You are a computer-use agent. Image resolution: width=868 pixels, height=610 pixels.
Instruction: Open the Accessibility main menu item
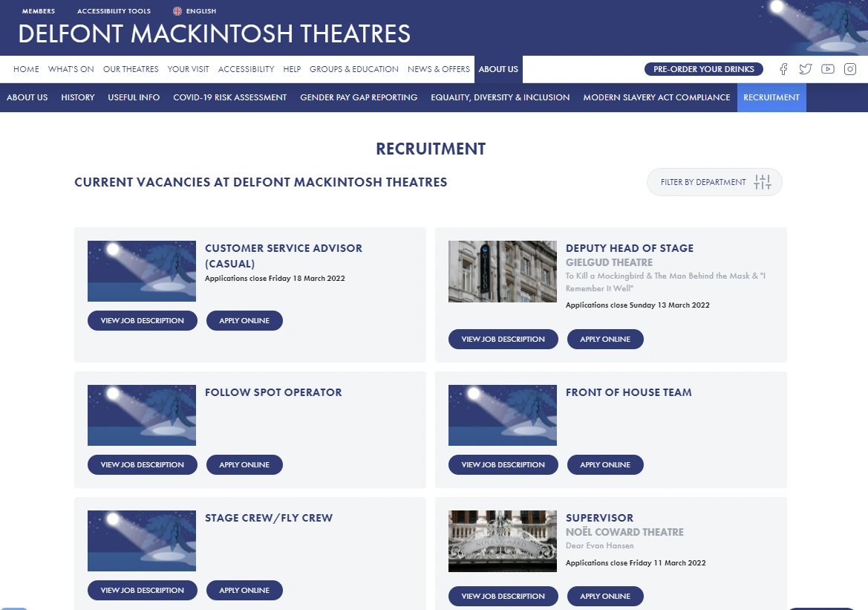(x=246, y=69)
